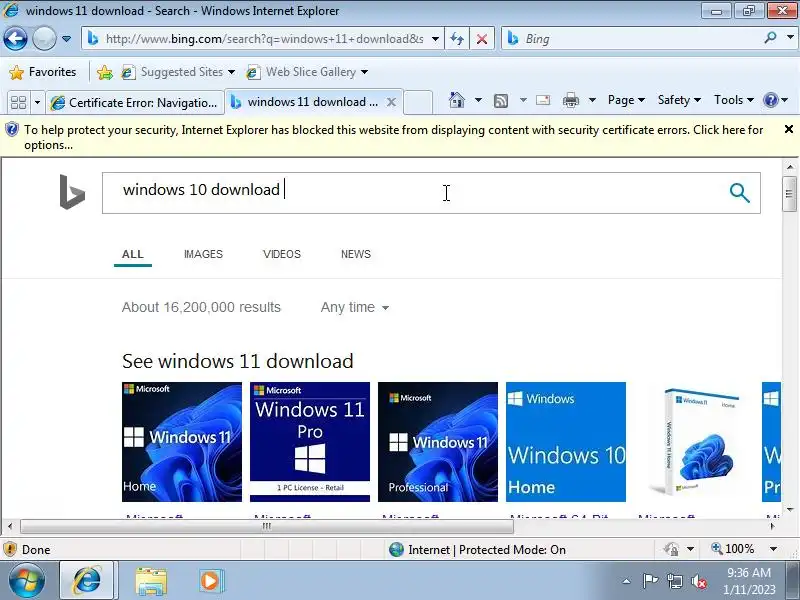The height and width of the screenshot is (600, 800).
Task: Open the Windows 11 Professional product thumbnail
Action: [438, 442]
